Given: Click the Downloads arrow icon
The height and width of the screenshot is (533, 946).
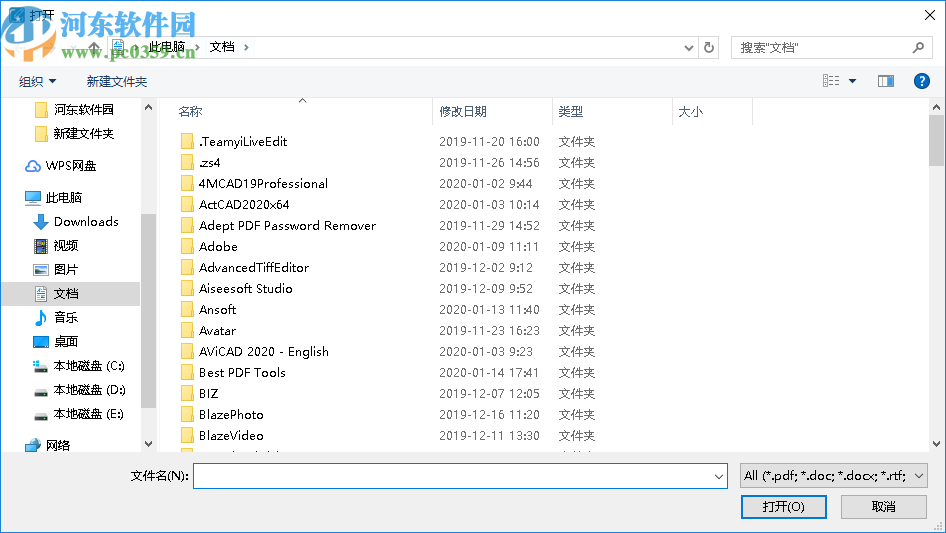Looking at the screenshot, I should point(40,222).
